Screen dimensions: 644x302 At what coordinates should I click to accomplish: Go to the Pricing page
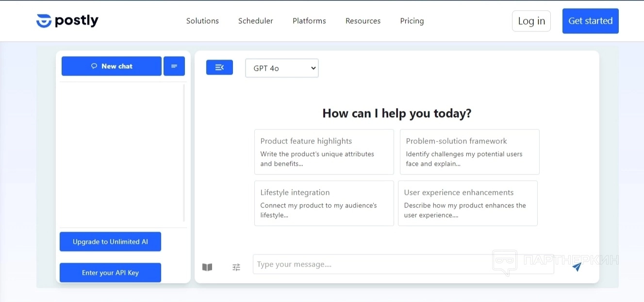412,21
